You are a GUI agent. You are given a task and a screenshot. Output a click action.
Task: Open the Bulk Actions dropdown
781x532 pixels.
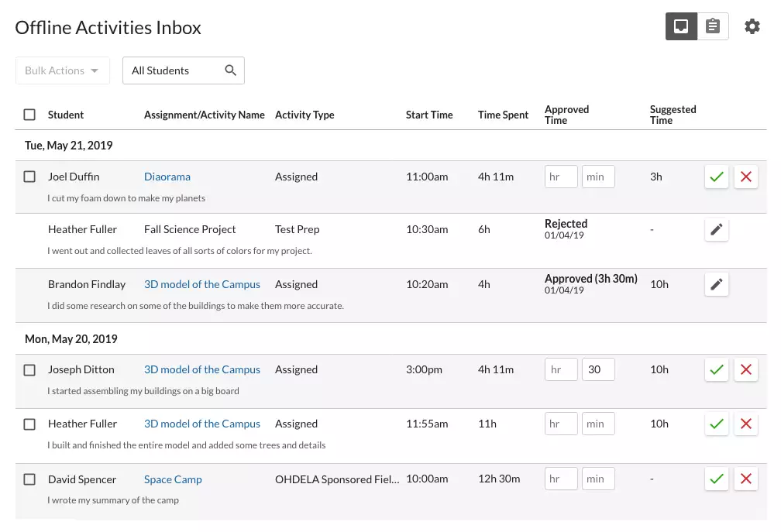[62, 70]
